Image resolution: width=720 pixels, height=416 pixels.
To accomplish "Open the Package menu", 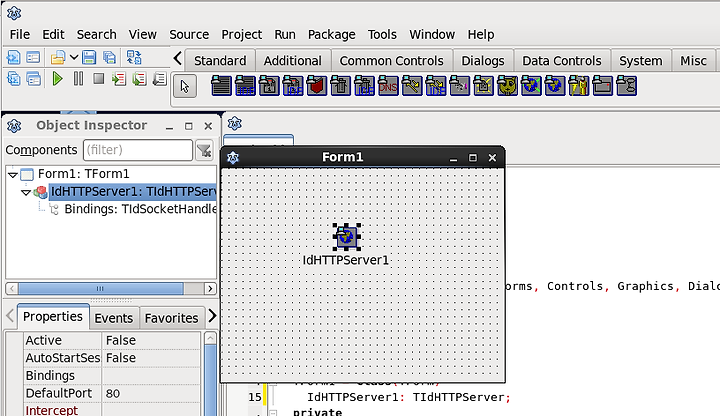I will pos(332,34).
